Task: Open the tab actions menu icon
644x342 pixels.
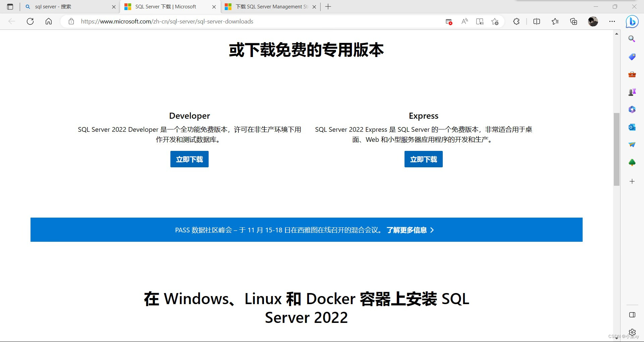Action: [10, 7]
